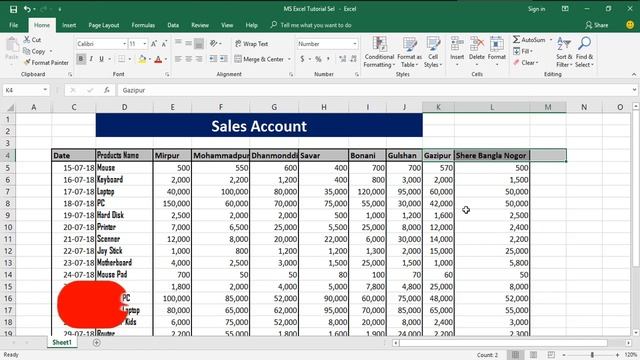Open Find & Select

[584, 52]
